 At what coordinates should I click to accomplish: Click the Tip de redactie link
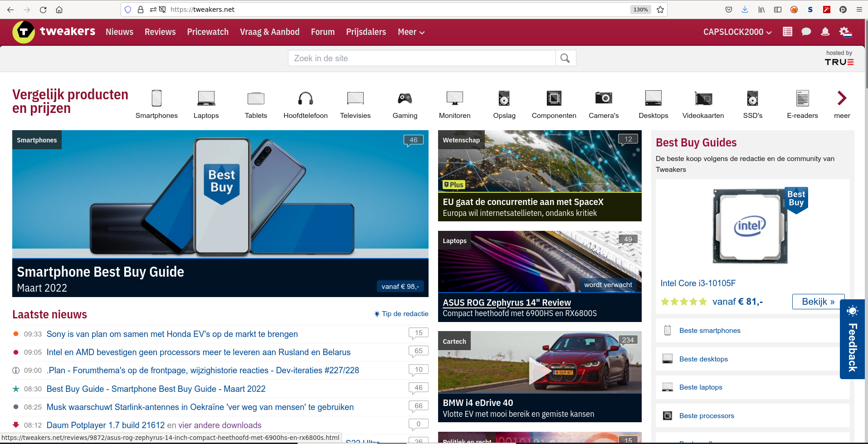(x=401, y=314)
